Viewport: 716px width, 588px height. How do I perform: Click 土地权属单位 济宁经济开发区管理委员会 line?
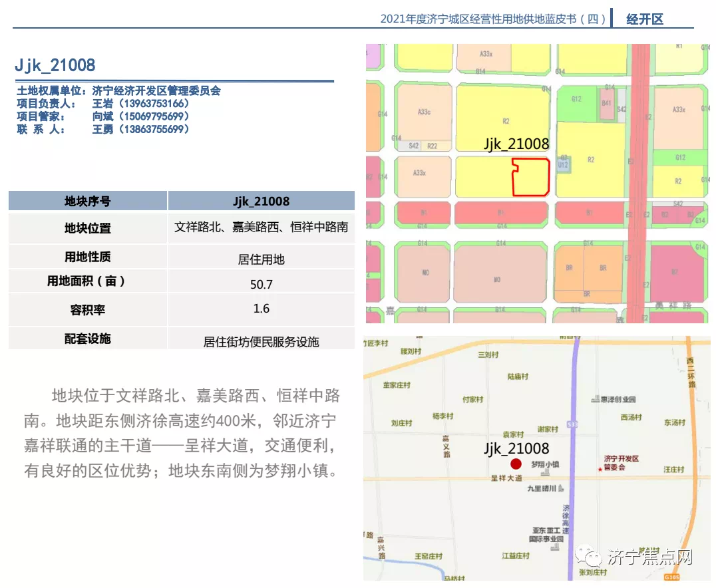coord(118,90)
